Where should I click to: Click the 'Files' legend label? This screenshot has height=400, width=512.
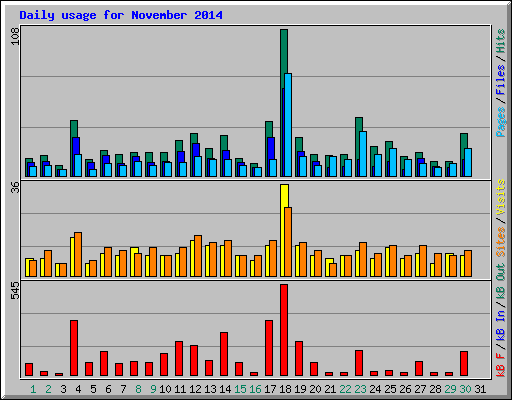(501, 80)
